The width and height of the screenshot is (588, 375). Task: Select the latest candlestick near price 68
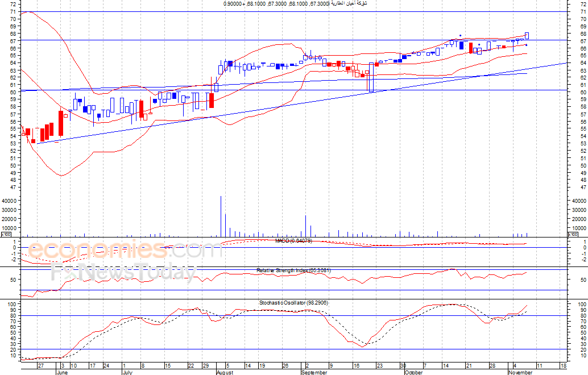pyautogui.click(x=527, y=36)
